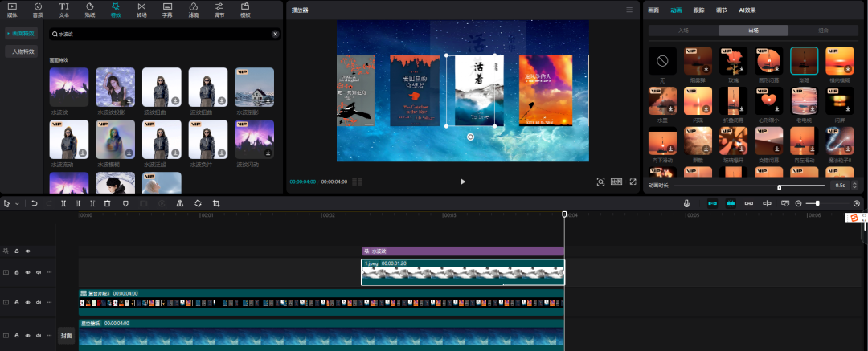Click the search field containing 水波纹
The image size is (868, 351).
[x=163, y=35]
